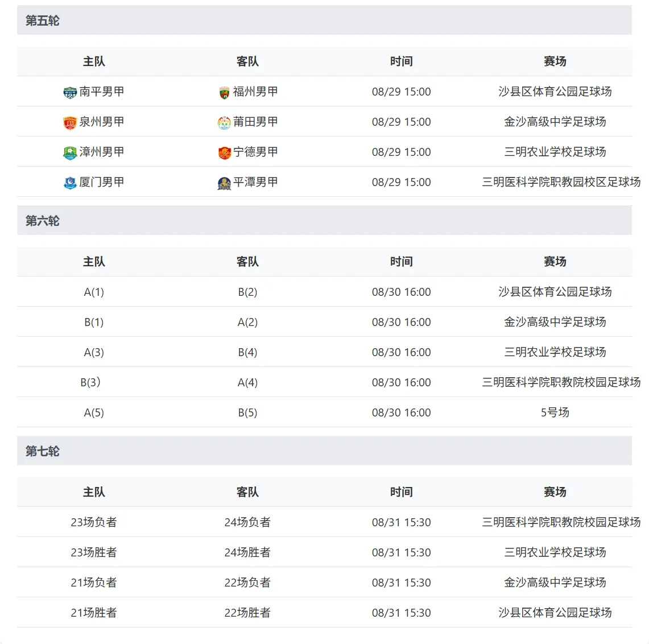
Task: Click time cell in A(5) row
Action: [x=401, y=412]
